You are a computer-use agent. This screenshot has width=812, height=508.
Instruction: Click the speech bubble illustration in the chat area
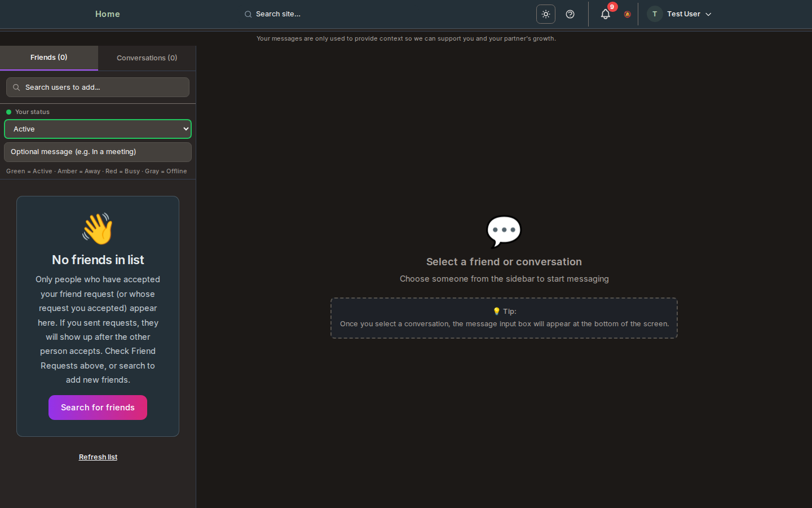(504, 231)
